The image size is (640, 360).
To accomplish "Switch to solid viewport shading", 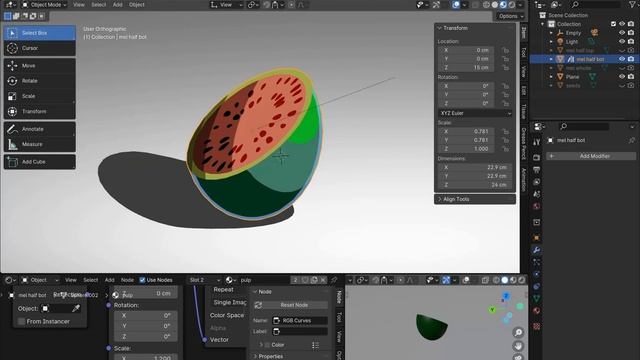I will pyautogui.click(x=495, y=5).
